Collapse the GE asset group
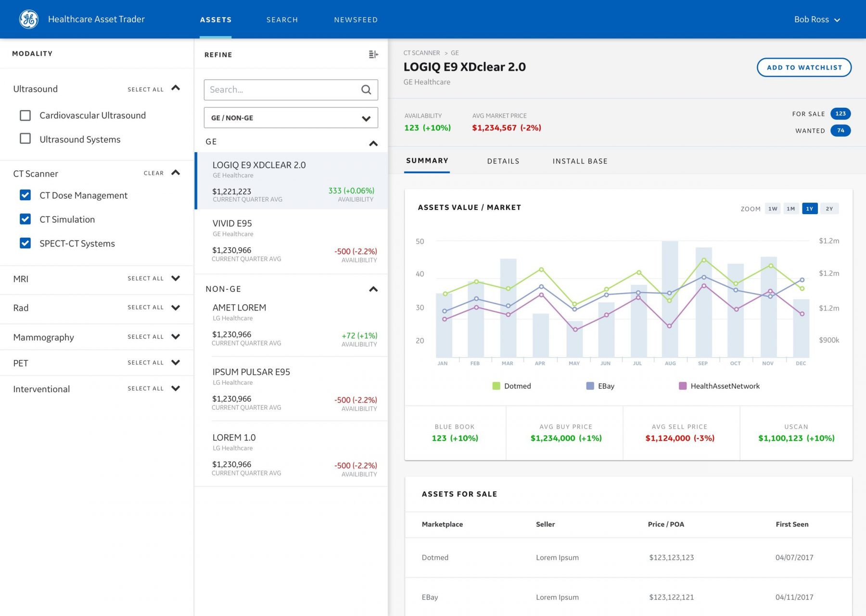 tap(373, 143)
